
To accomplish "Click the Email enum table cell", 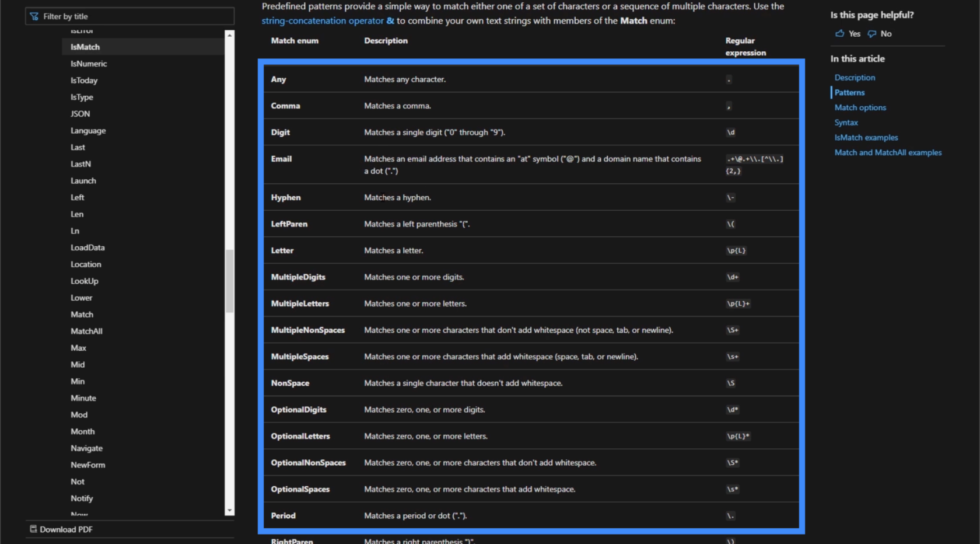I will (281, 159).
